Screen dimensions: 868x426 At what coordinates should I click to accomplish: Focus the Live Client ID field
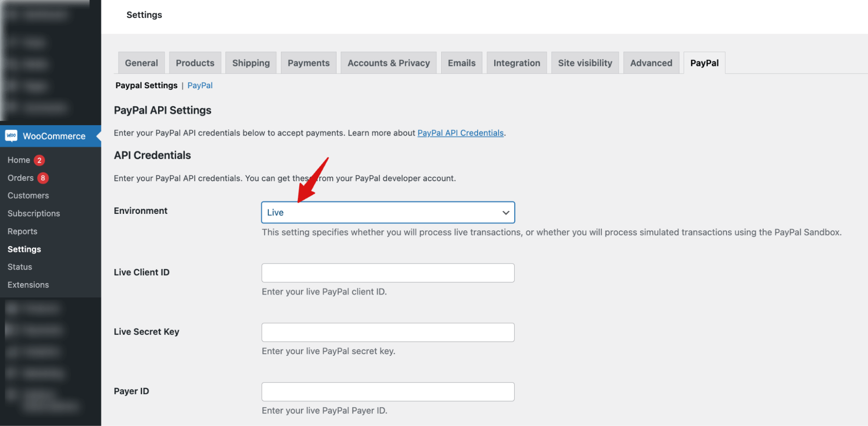[x=387, y=273]
